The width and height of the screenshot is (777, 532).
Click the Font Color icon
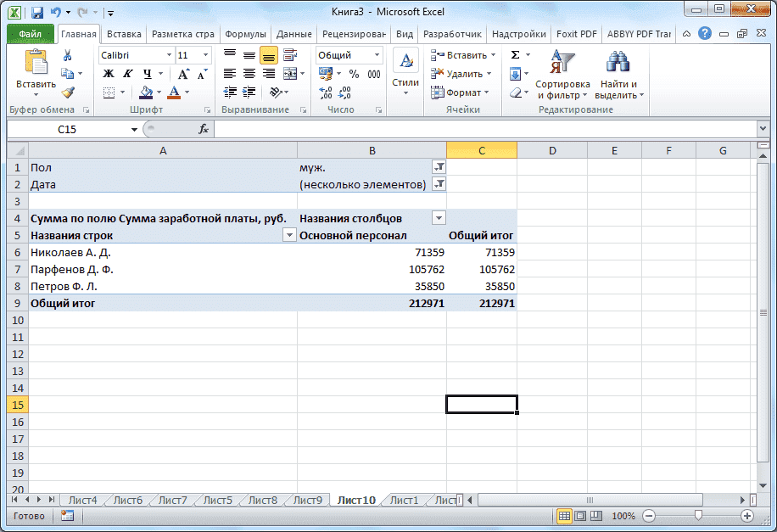[x=174, y=92]
